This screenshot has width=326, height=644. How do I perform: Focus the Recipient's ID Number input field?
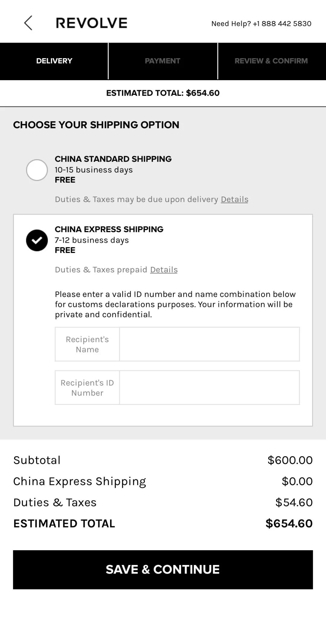point(209,387)
